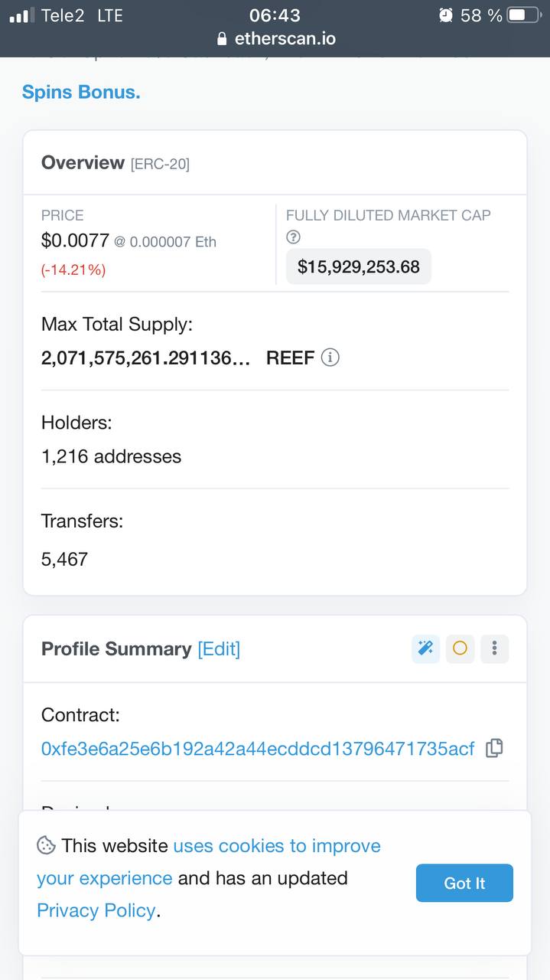Tap the lock icon beside etherscan.io
This screenshot has width=550, height=980.
tap(223, 39)
